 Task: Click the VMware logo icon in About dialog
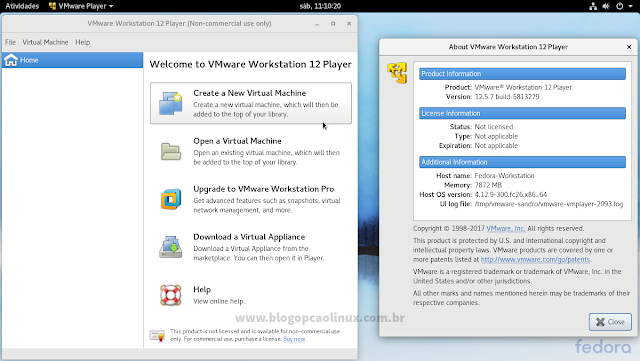point(397,73)
